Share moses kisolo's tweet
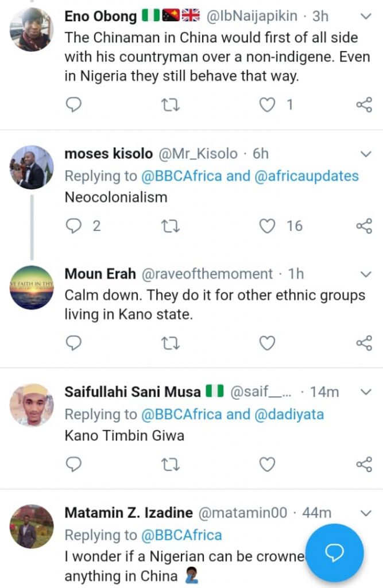This screenshot has width=383, height=588. click(x=364, y=226)
